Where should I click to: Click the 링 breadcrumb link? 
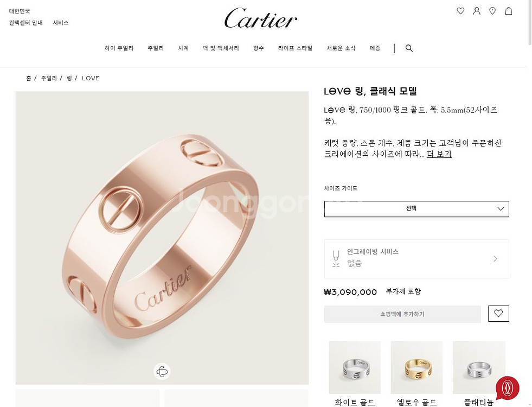[x=69, y=78]
